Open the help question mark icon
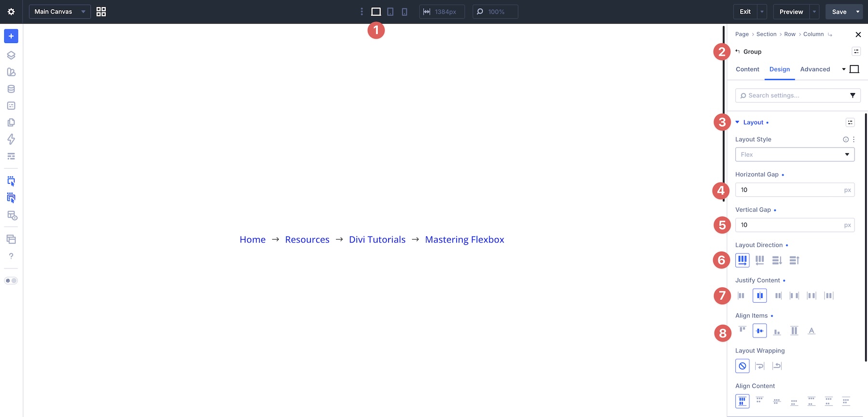This screenshot has height=417, width=868. (11, 256)
